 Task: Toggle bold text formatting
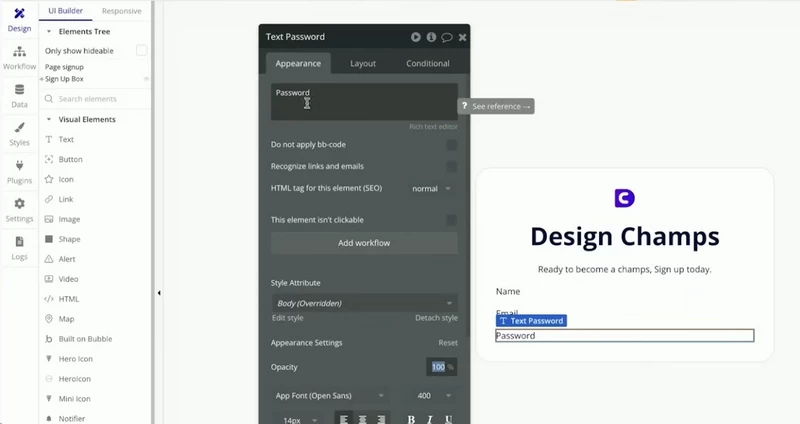pyautogui.click(x=411, y=419)
